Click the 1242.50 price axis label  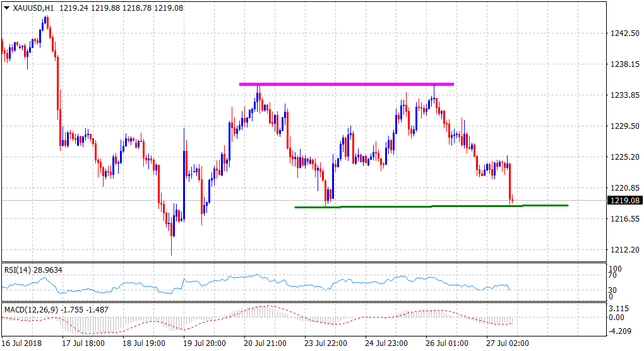tap(624, 33)
